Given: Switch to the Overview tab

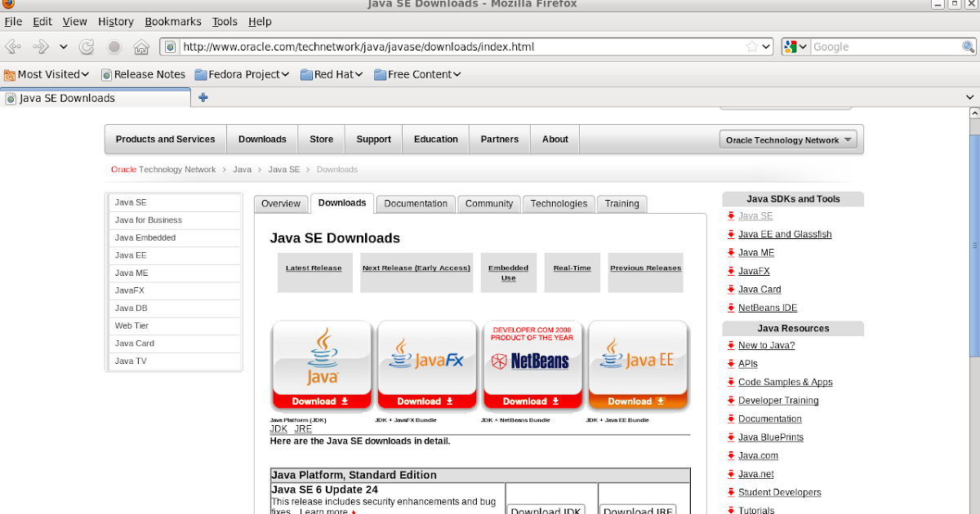Looking at the screenshot, I should pos(281,204).
